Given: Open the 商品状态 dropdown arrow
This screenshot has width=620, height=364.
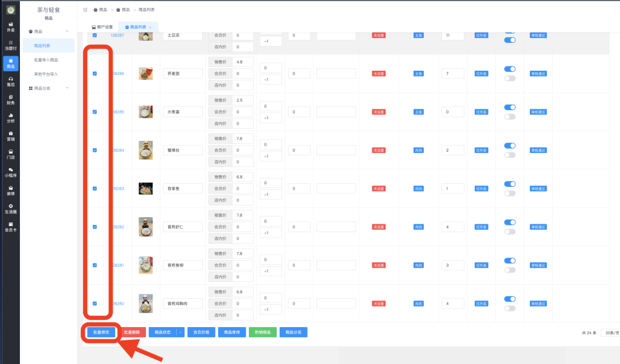Looking at the screenshot, I should [x=180, y=332].
